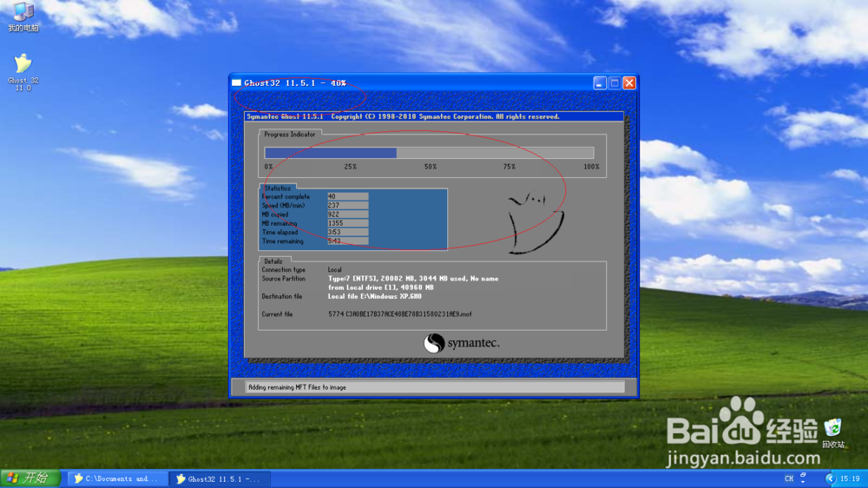Click Destination file path E:\Windows XP.GHO
868x488 pixels.
(375, 296)
